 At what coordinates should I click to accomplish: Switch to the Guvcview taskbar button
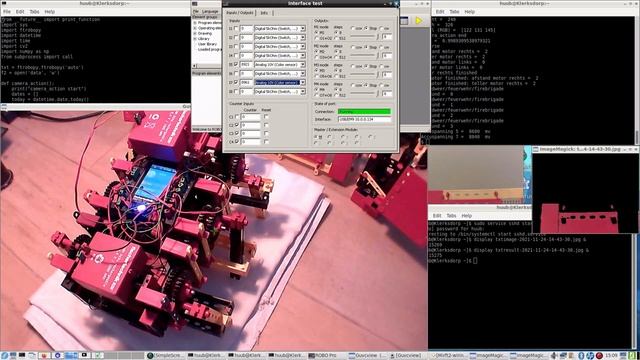[x=367, y=356]
